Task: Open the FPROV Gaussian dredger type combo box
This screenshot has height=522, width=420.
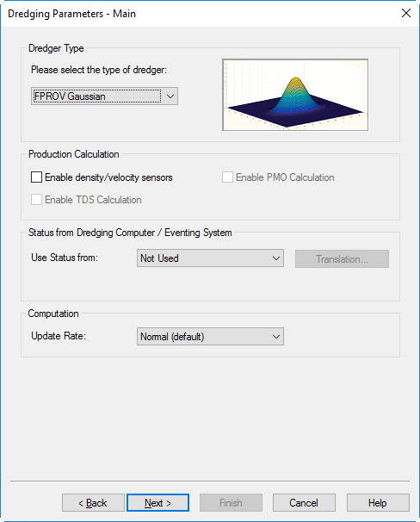Action: tap(104, 96)
